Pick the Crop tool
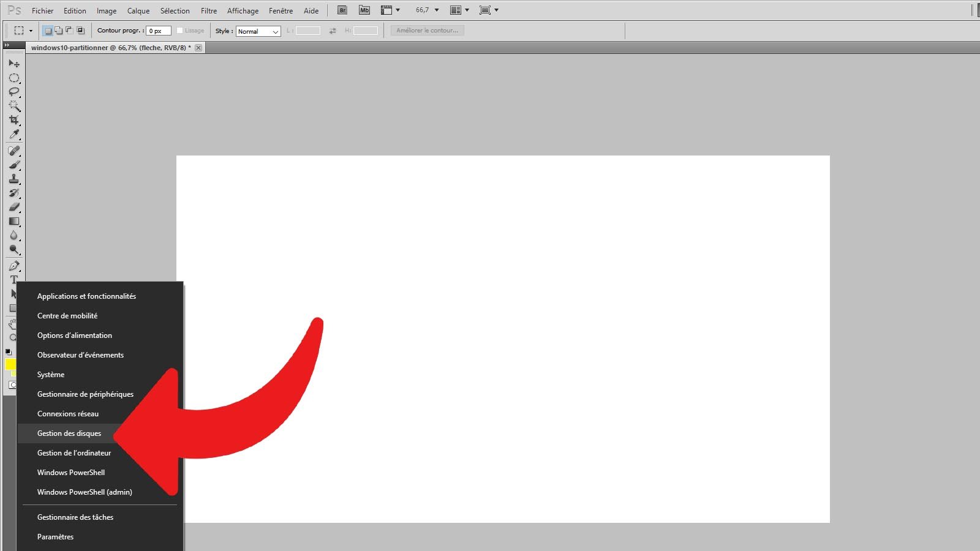Screen dimensions: 980x551 pyautogui.click(x=14, y=120)
